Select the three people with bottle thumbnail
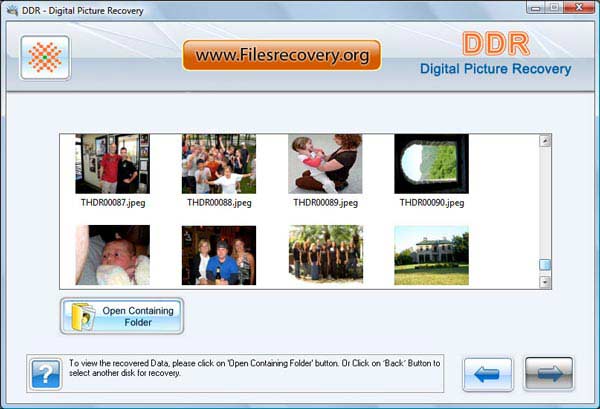 coord(219,255)
